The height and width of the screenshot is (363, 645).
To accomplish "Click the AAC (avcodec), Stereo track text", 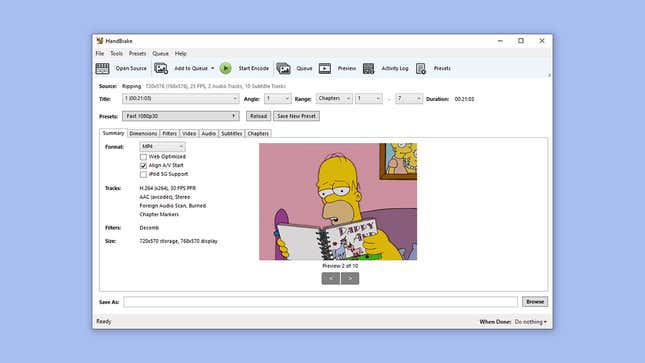I will 165,197.
